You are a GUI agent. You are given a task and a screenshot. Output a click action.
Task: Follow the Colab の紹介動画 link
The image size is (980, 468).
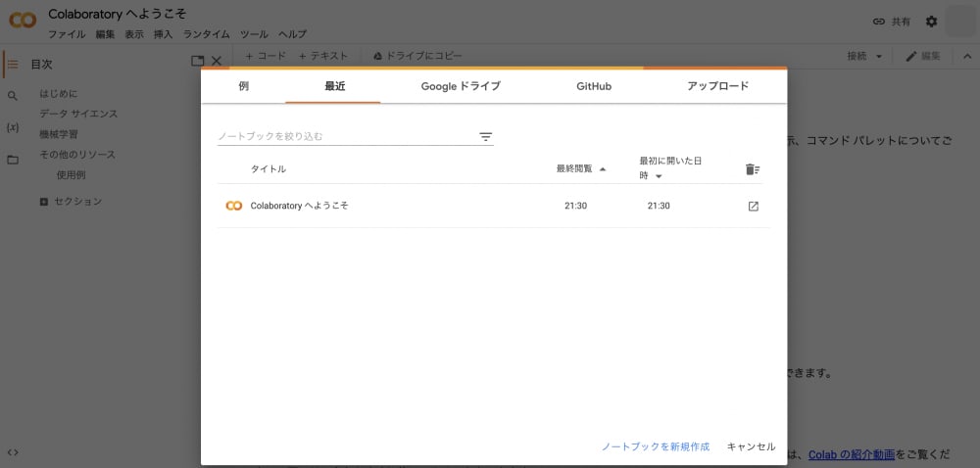852,453
